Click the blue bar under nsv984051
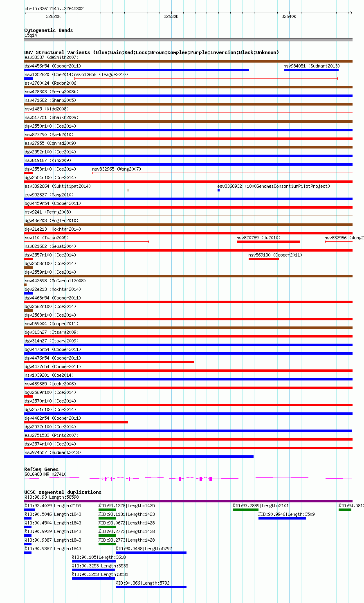Viewport: 364px width, 603px height. 311,70
